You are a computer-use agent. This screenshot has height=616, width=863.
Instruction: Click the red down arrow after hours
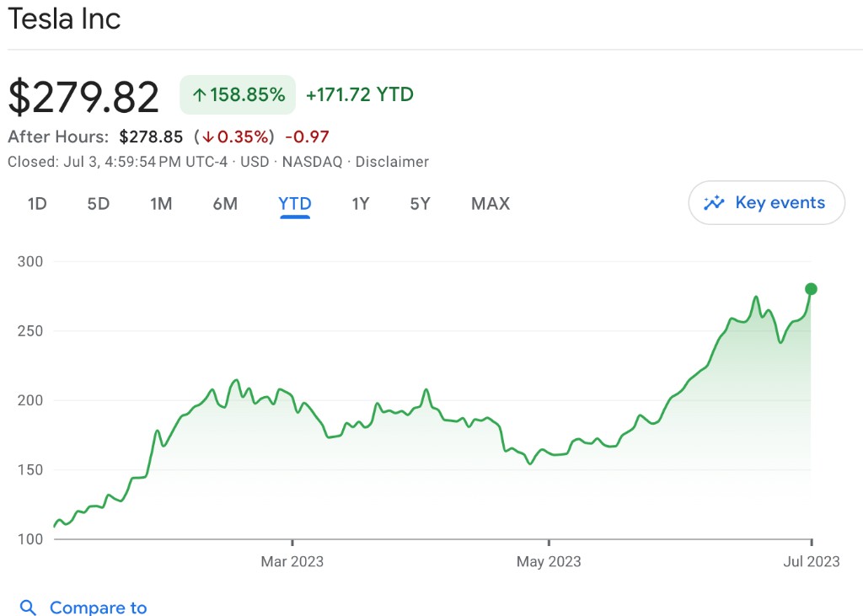(207, 137)
